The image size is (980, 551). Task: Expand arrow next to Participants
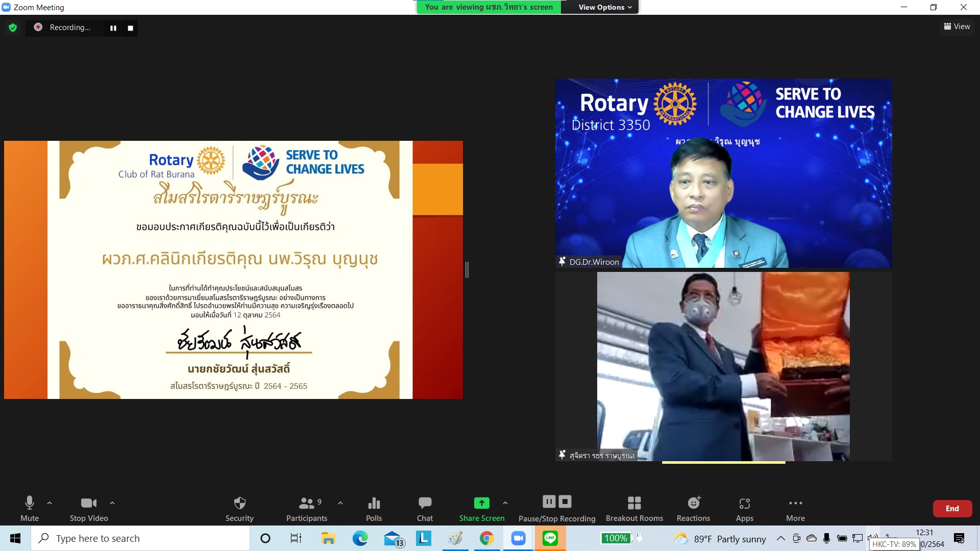point(340,503)
